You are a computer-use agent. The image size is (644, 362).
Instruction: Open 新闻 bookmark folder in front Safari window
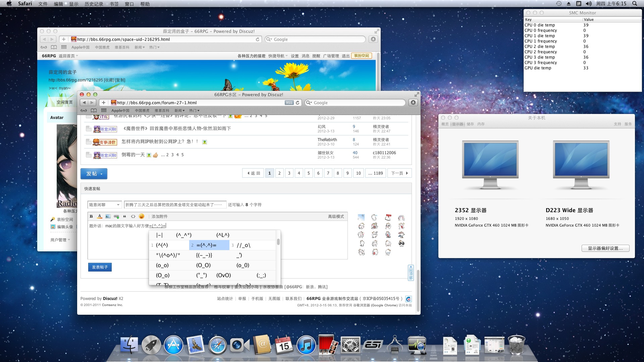coord(179,111)
